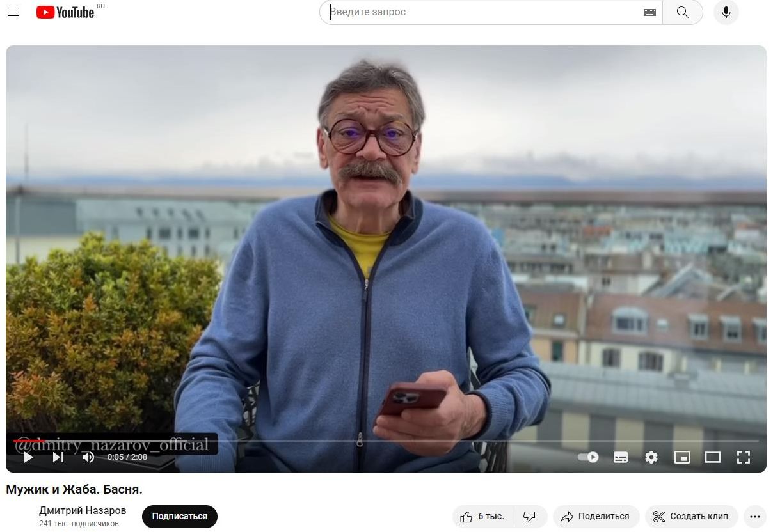Open the Дмитрий Назаров channel

coord(83,511)
